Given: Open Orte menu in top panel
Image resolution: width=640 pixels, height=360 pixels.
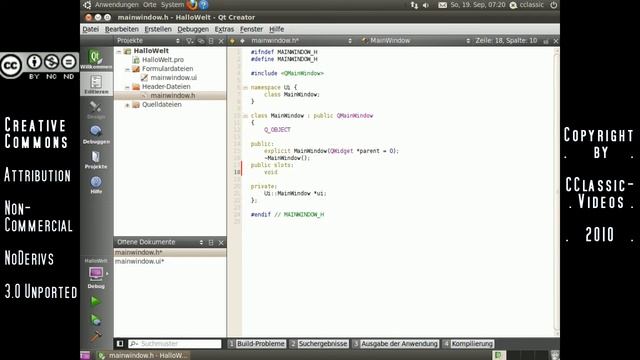Looking at the screenshot, I should click(x=149, y=5).
